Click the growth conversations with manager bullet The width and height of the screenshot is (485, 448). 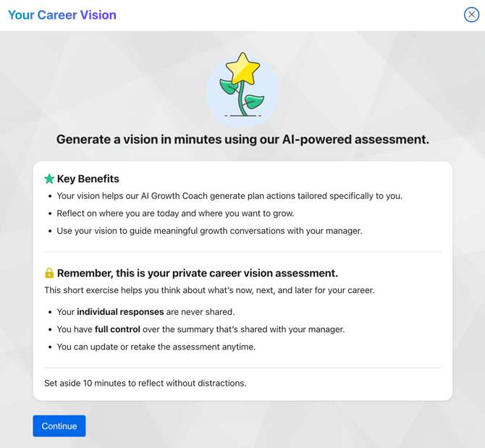click(209, 231)
